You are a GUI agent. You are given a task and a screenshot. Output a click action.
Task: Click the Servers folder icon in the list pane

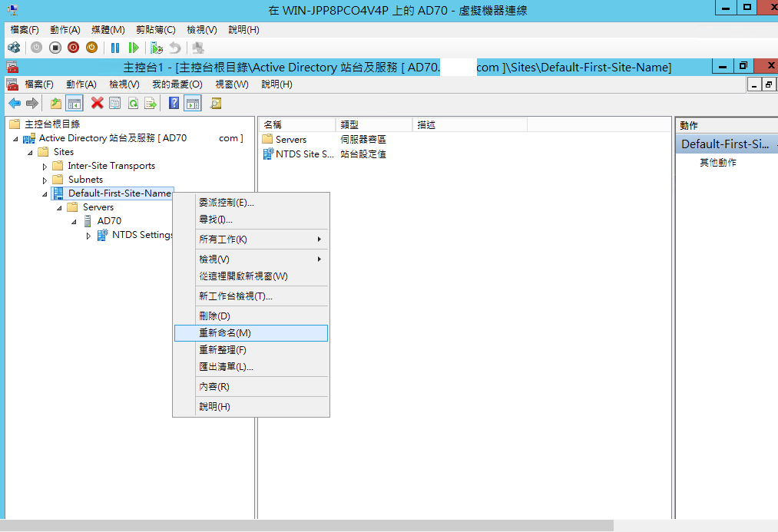[x=268, y=139]
